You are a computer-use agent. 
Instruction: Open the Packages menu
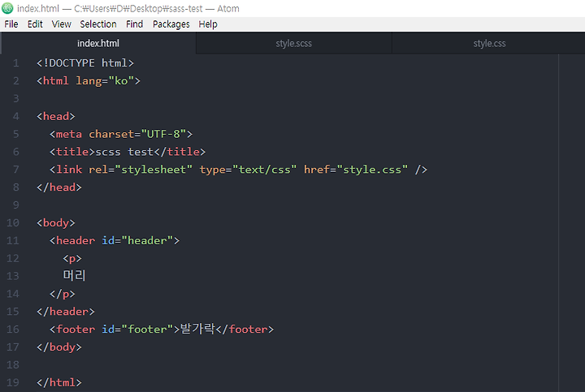click(x=171, y=24)
